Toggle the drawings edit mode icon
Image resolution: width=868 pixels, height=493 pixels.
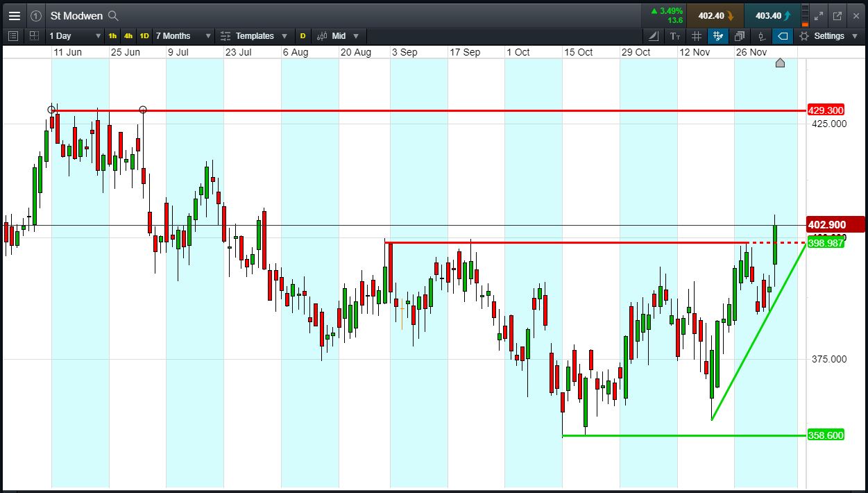coord(718,35)
